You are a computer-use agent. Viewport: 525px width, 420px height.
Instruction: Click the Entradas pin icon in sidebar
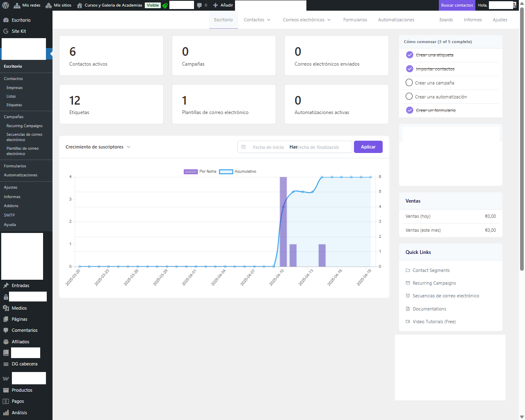[6, 285]
